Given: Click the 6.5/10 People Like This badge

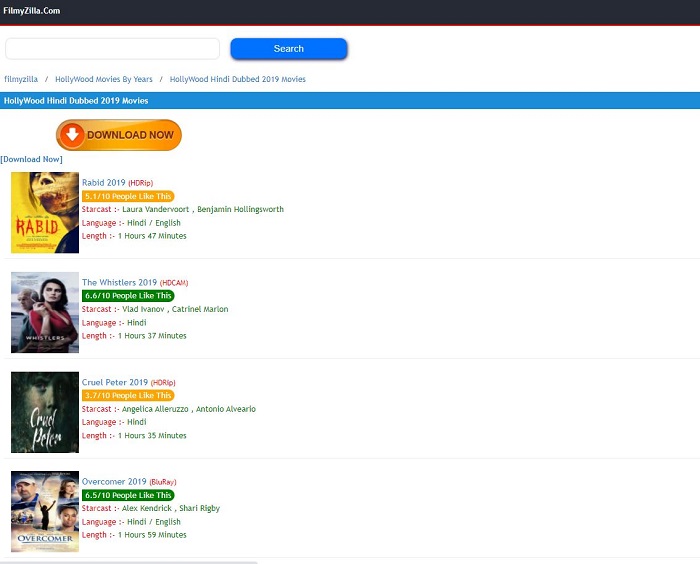Looking at the screenshot, I should [128, 495].
